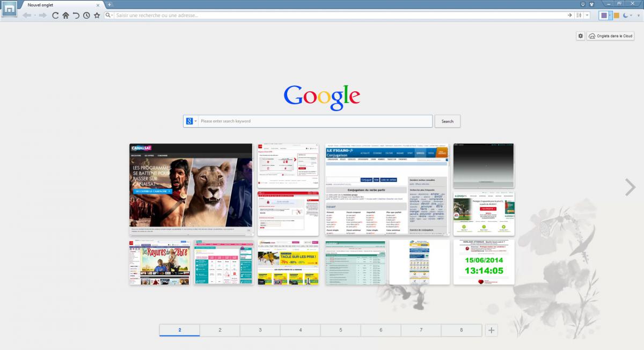Click the down-arrow icon beside the shirt icon

tap(583, 4)
